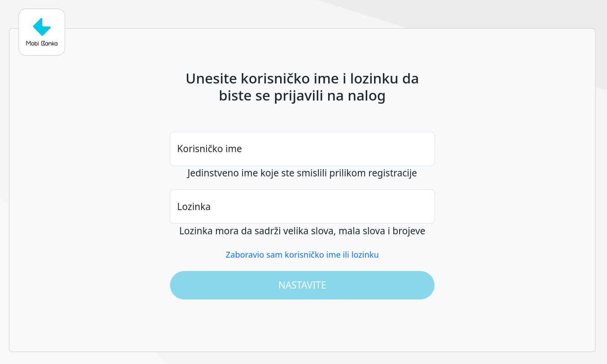Click the empty right end of the username field
The image size is (607, 364).
(x=404, y=149)
